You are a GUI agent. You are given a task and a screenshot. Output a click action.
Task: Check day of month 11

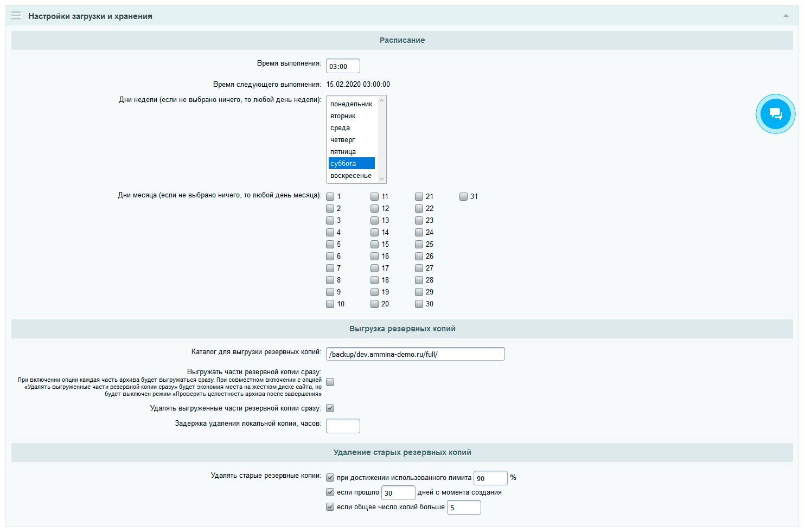click(374, 196)
